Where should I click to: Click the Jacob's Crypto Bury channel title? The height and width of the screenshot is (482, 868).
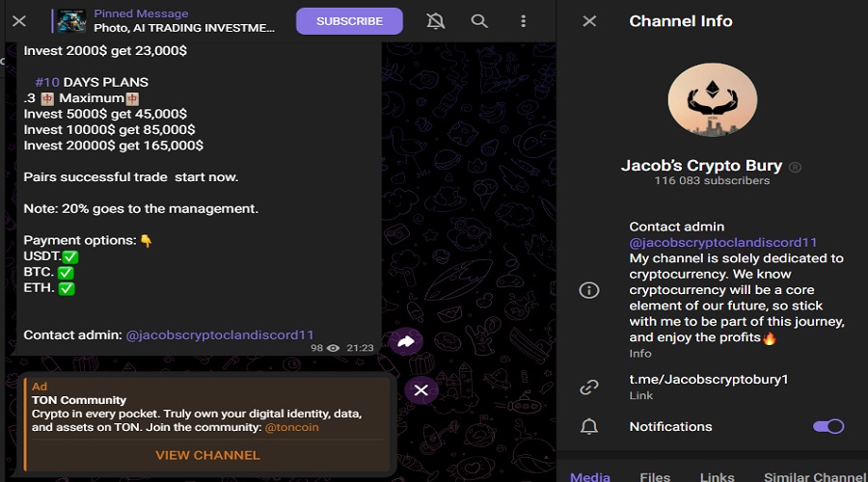[x=701, y=165]
